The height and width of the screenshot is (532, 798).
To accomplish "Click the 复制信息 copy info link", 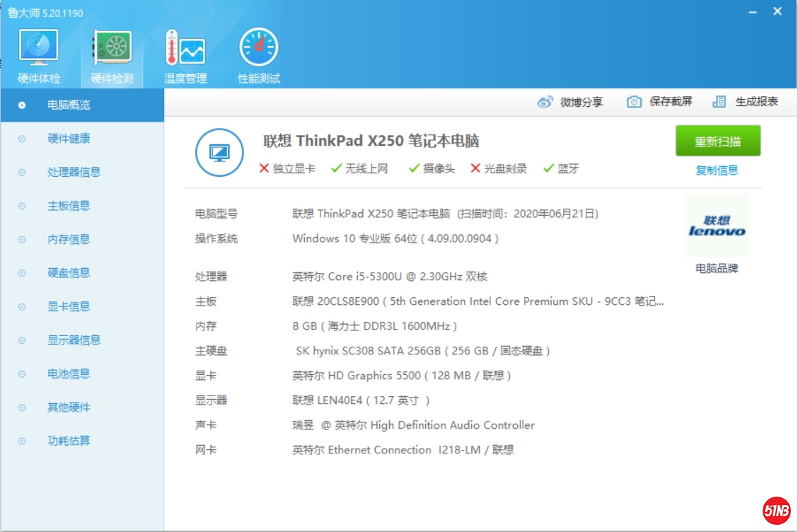I will pos(717,170).
